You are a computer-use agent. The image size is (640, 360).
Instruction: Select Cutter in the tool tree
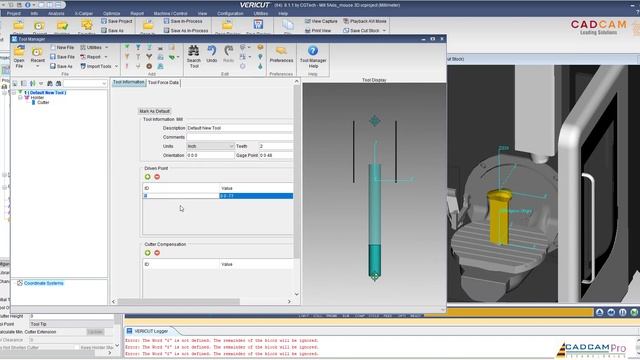[x=43, y=102]
